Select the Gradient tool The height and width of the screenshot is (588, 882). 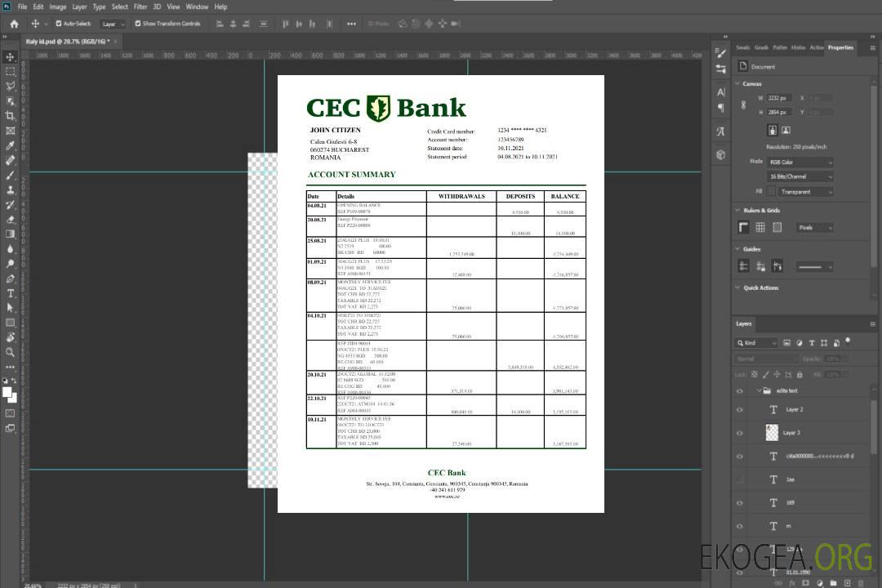(10, 234)
